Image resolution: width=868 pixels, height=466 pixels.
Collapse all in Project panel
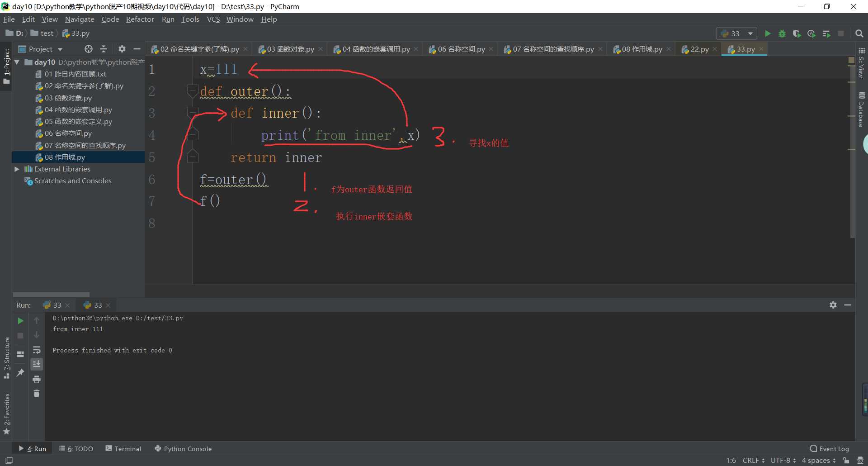[x=104, y=49]
